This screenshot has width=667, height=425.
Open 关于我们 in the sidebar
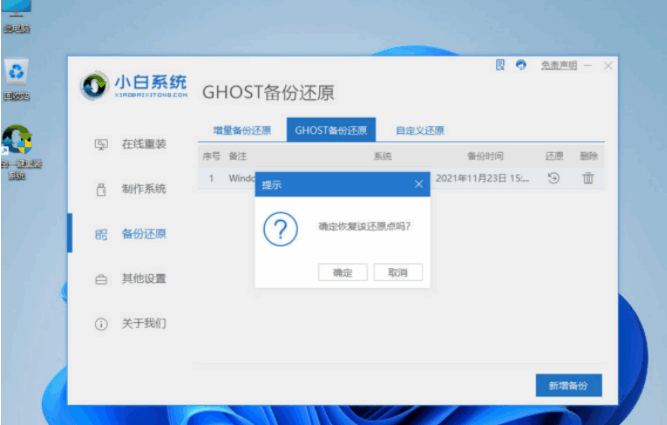(144, 323)
